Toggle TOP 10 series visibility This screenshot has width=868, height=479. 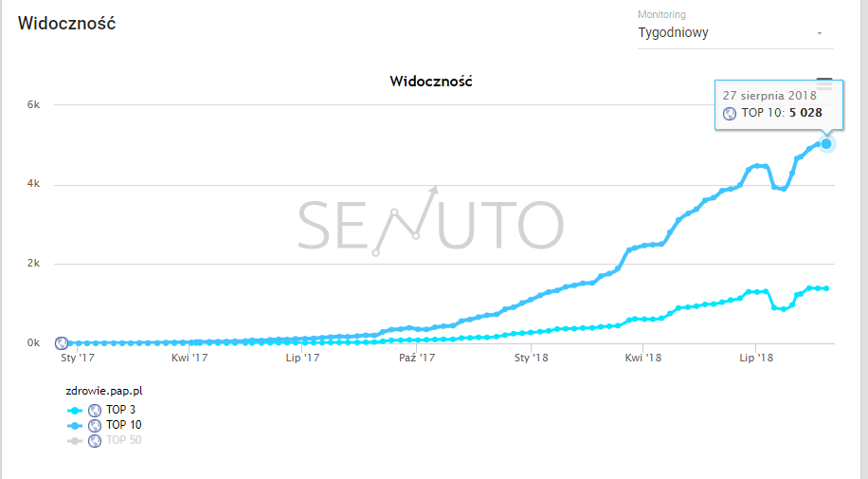tap(124, 425)
